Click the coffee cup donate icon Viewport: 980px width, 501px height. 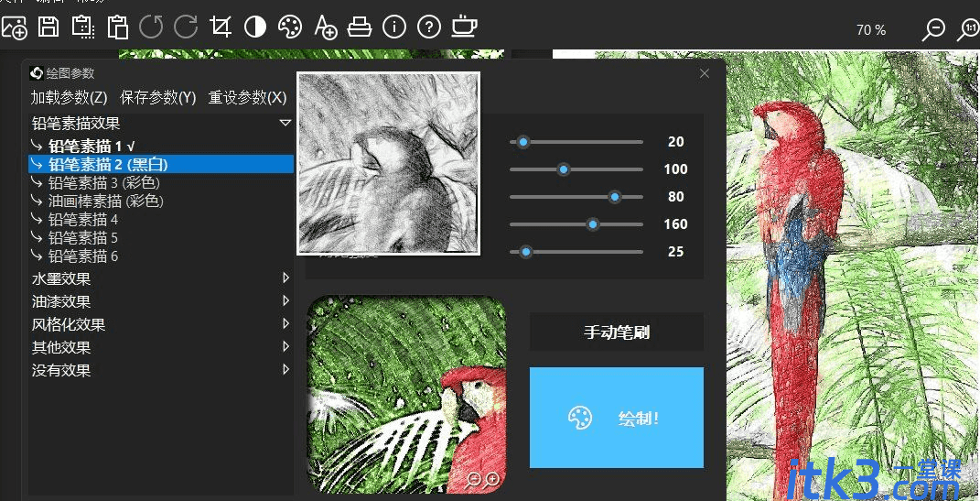click(x=464, y=27)
